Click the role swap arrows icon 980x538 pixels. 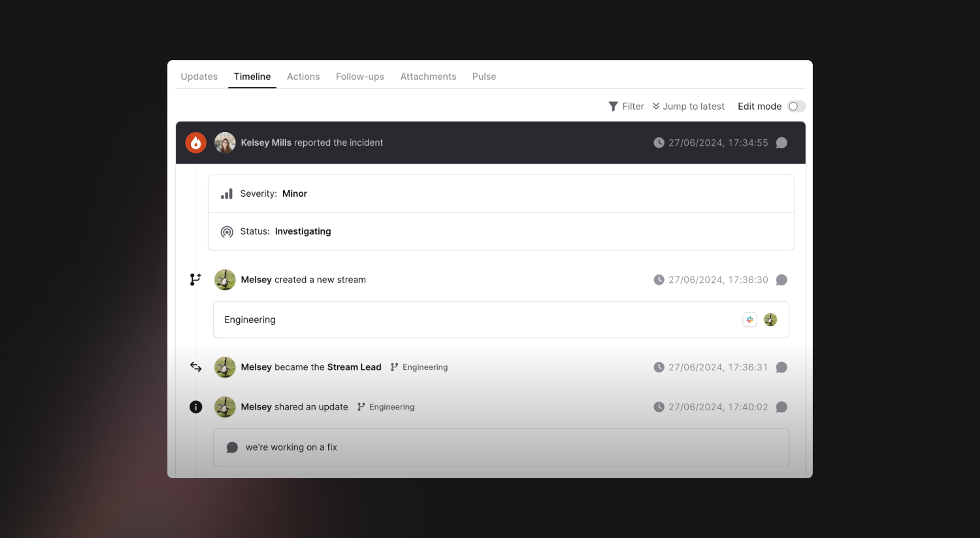click(195, 367)
